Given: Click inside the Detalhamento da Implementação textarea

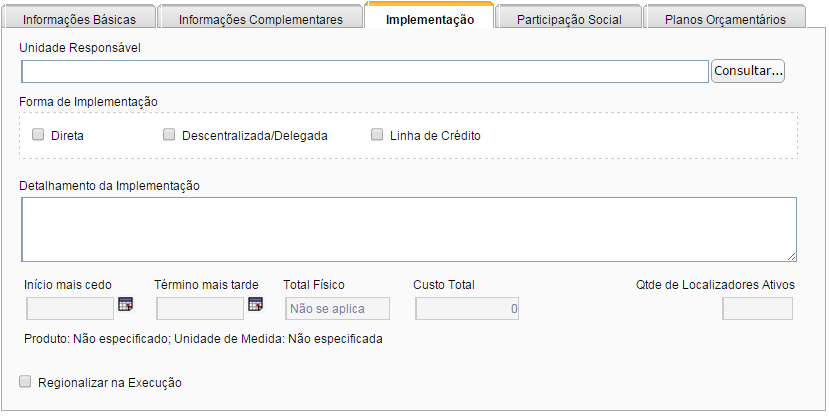Looking at the screenshot, I should [x=408, y=229].
